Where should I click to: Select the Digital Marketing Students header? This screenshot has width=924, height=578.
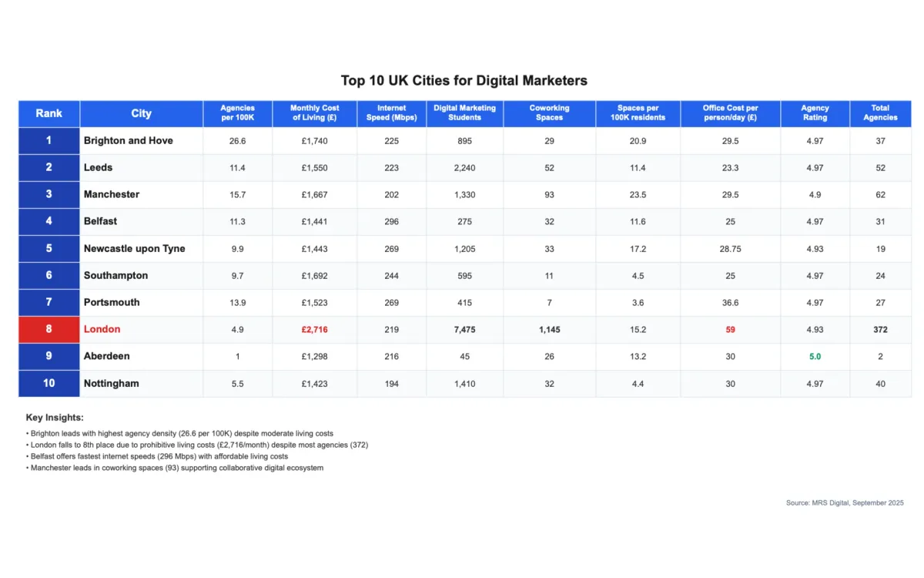click(x=464, y=113)
